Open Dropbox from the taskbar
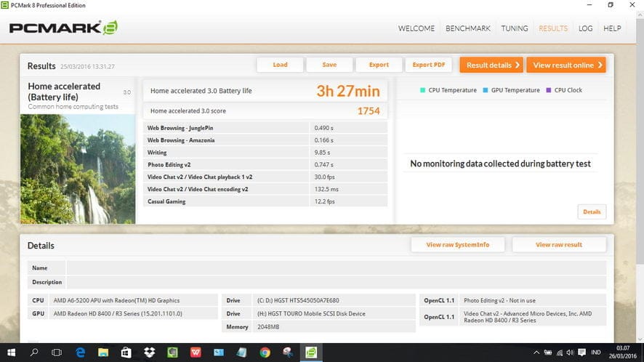Viewport: 644px width, 362px height. click(x=150, y=353)
